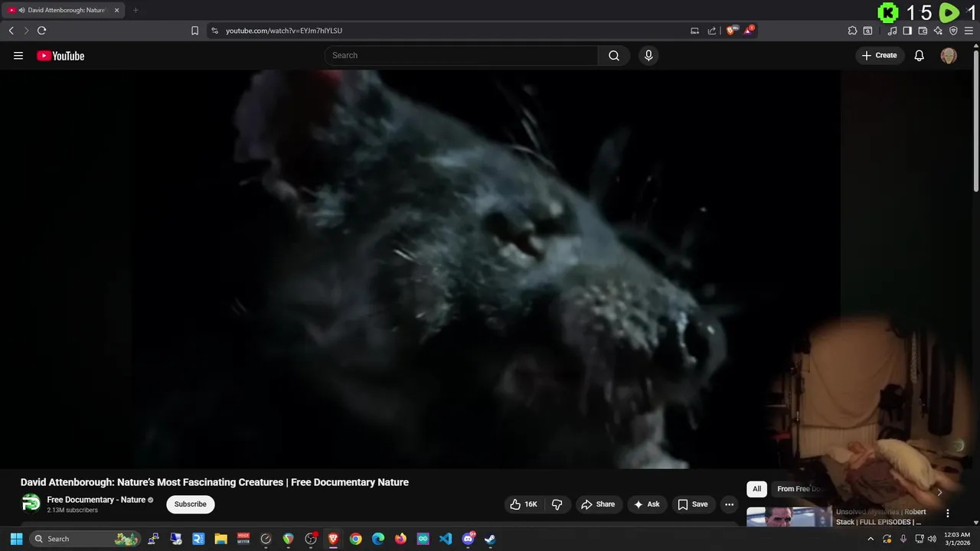This screenshot has height=551, width=980.
Task: Open Arduino IDE from the taskbar
Action: point(423,539)
